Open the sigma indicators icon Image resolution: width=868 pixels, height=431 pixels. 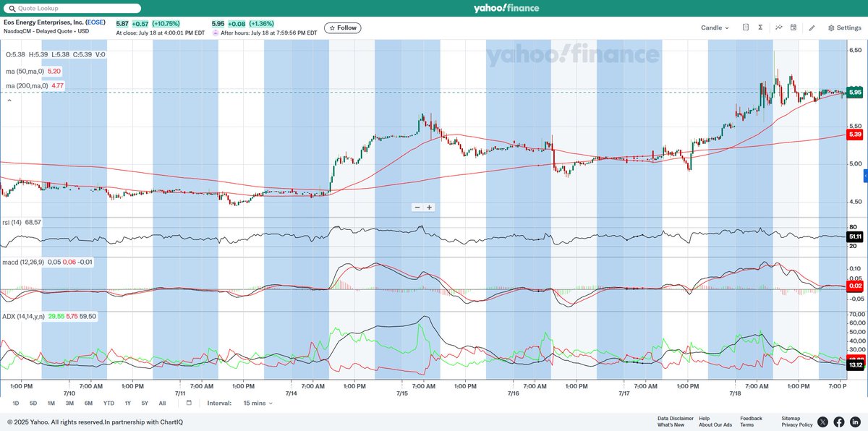pos(760,27)
